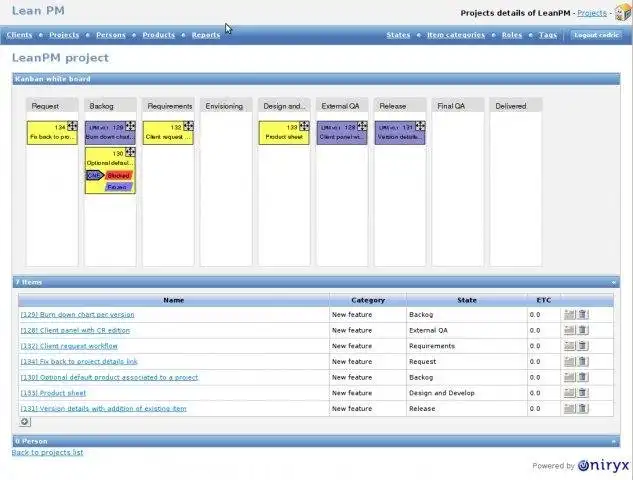Open the Tags admin menu
This screenshot has height=480, width=633.
548,35
